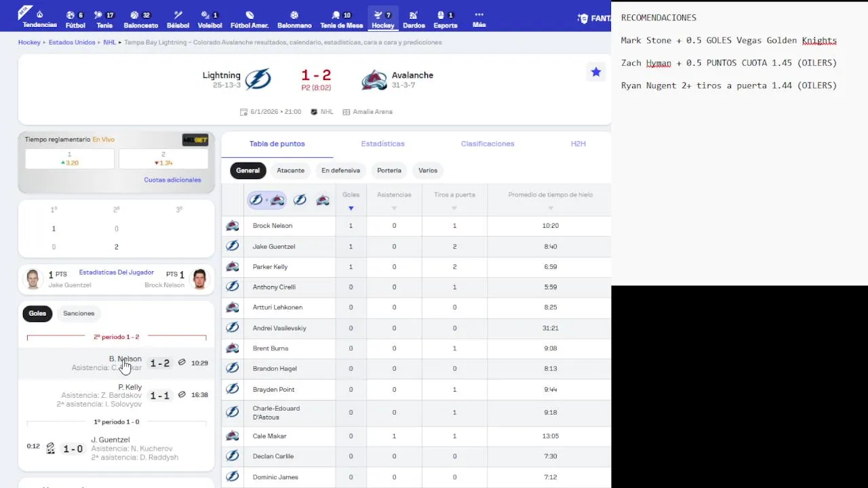Open Cale Makar row in table
868x488 pixels.
coord(416,436)
